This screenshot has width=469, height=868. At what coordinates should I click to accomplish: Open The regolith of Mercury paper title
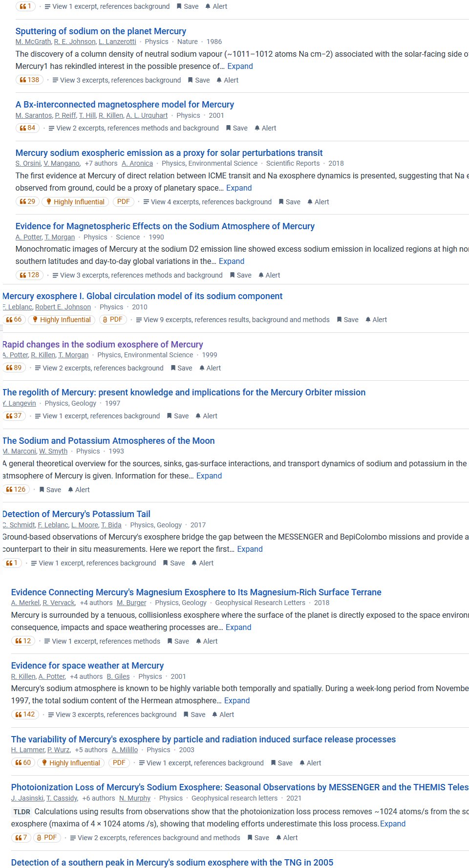click(x=184, y=392)
